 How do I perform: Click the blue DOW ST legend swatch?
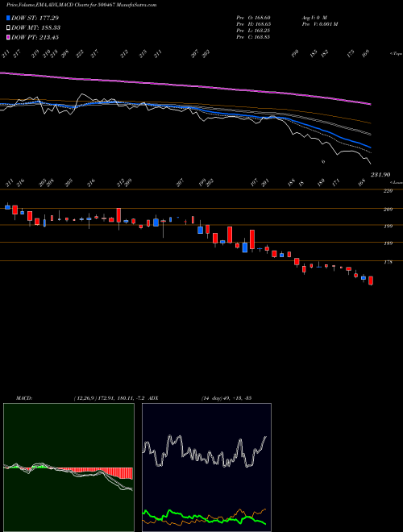pyautogui.click(x=8, y=18)
